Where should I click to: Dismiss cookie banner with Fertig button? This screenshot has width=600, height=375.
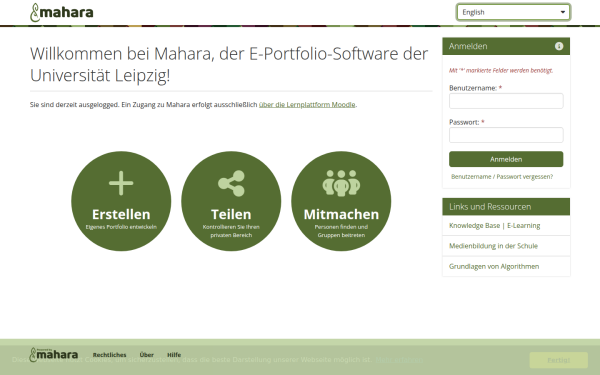click(559, 360)
